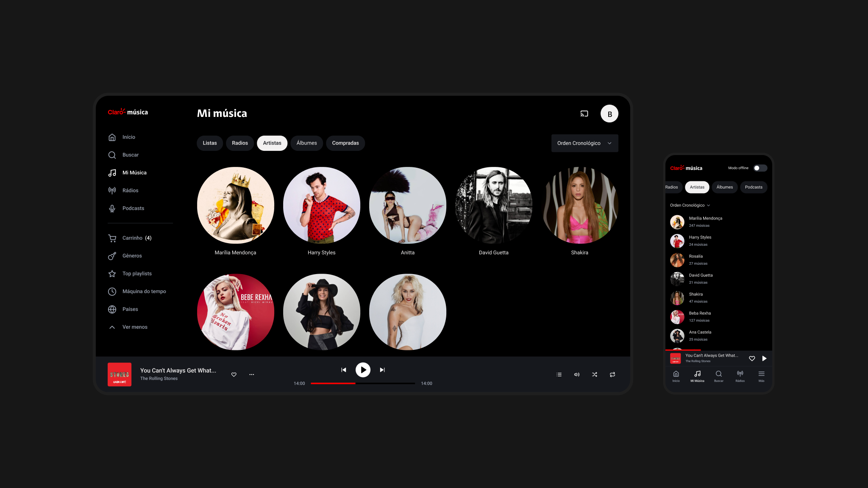Tap Buscar in phone bottom navigation
The width and height of the screenshot is (868, 488).
(x=719, y=376)
